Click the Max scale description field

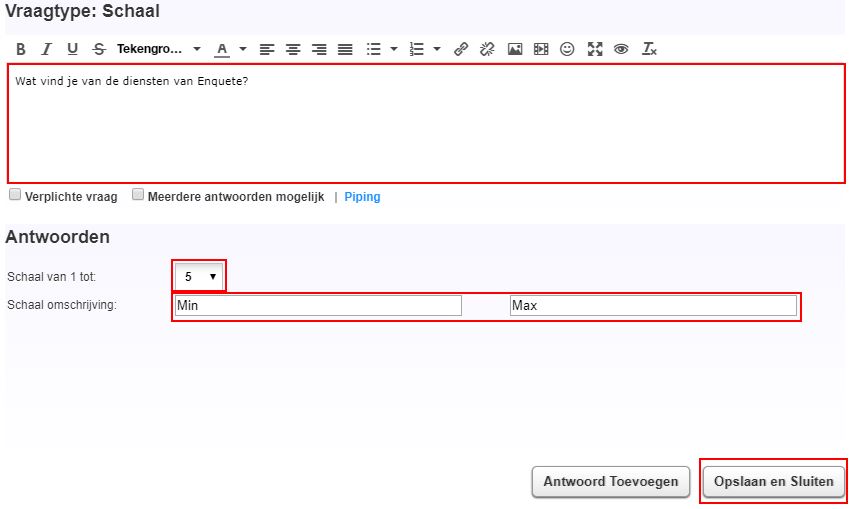[652, 305]
